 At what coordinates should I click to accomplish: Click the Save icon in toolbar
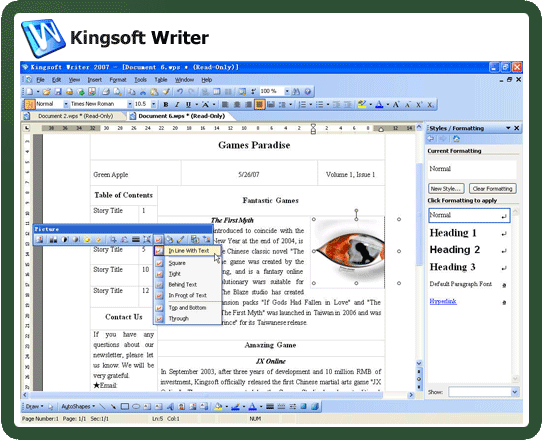(58, 92)
